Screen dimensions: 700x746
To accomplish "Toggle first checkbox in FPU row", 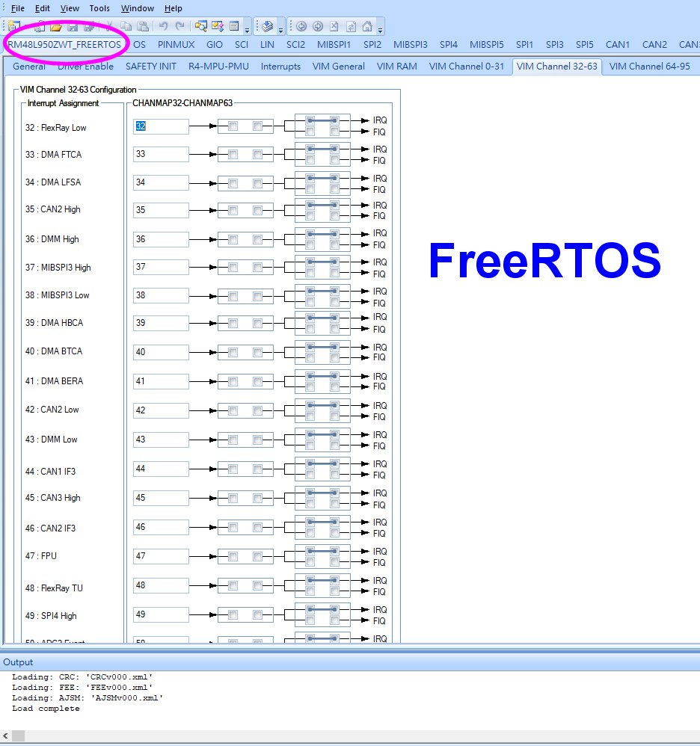I will [x=233, y=557].
